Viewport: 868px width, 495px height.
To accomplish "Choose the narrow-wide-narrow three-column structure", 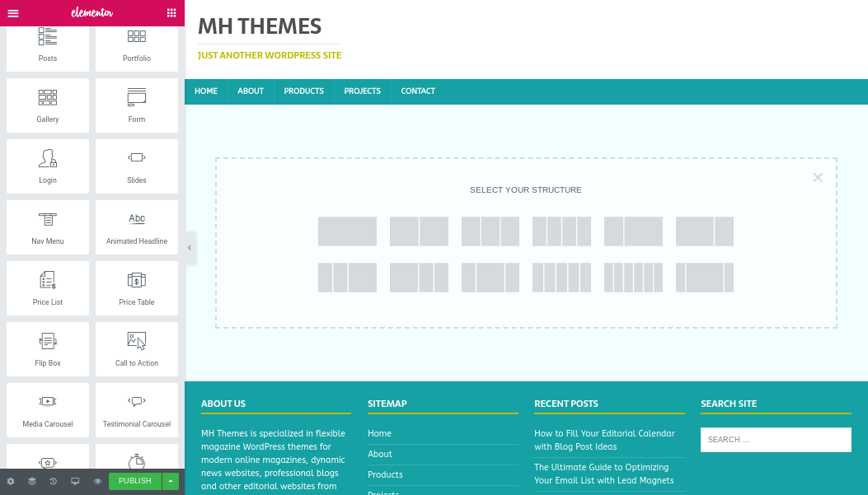I will pos(490,277).
